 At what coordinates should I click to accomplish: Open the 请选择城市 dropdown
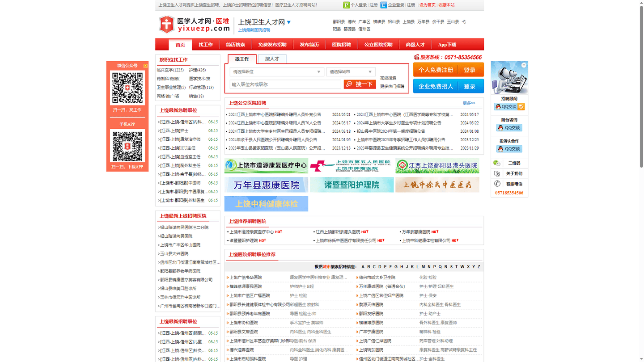click(351, 72)
